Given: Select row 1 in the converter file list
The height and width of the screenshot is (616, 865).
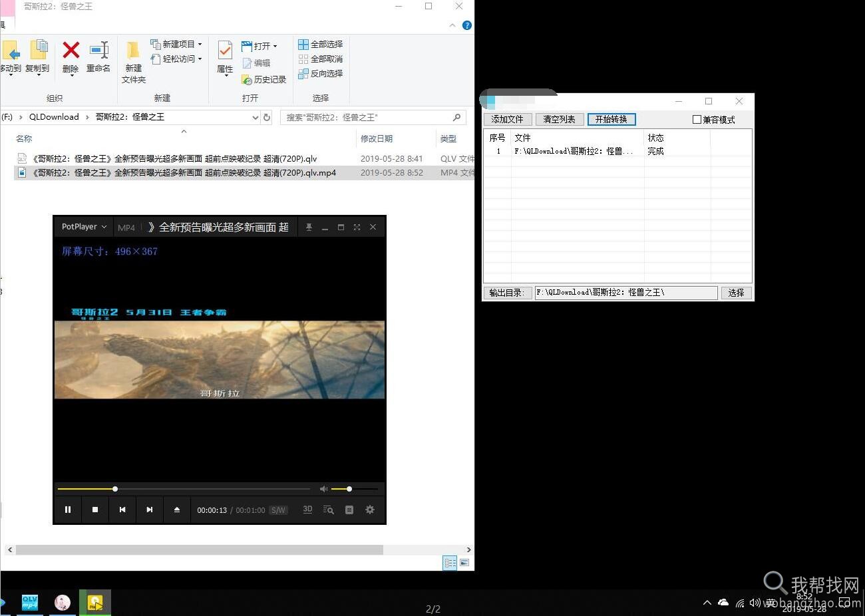Looking at the screenshot, I should [x=617, y=151].
